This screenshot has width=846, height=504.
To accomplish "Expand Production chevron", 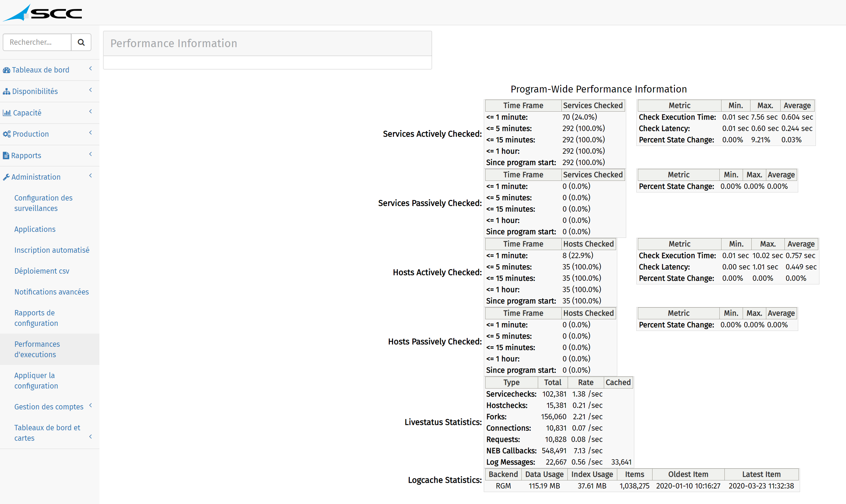I will click(90, 133).
